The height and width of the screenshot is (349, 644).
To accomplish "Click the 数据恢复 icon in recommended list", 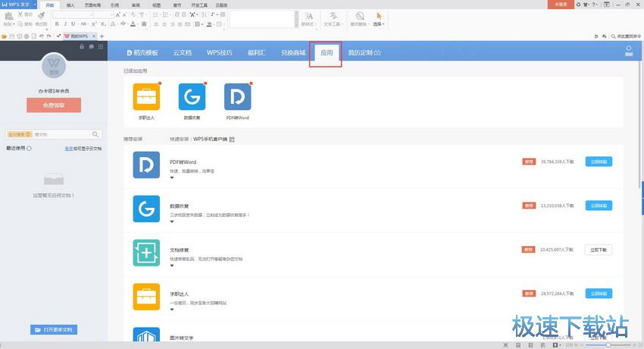I will [146, 209].
